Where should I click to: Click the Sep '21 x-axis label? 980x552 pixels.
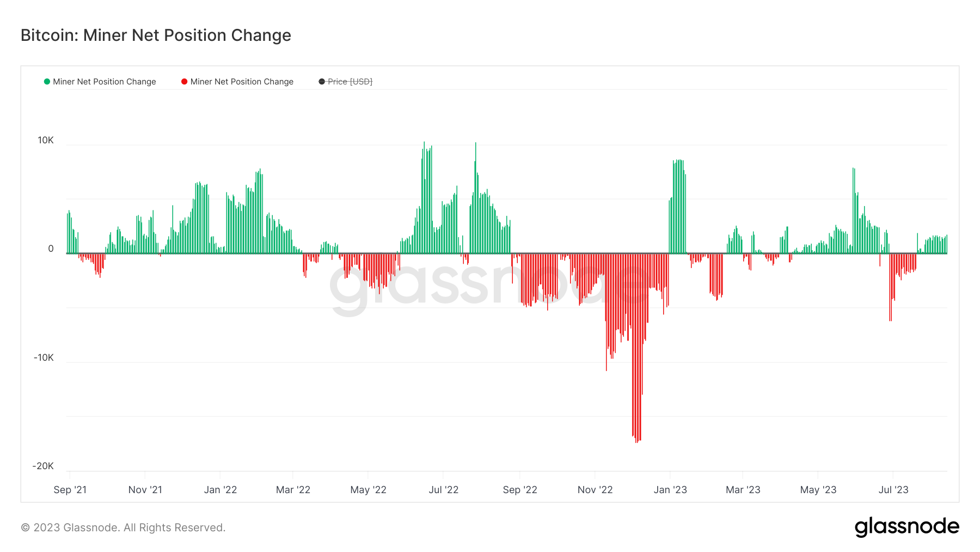(x=70, y=490)
